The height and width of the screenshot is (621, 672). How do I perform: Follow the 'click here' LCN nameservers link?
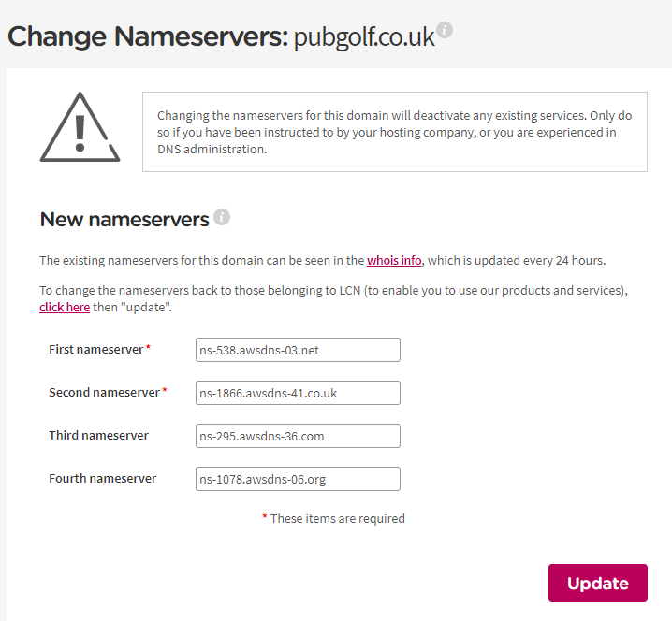coord(65,307)
